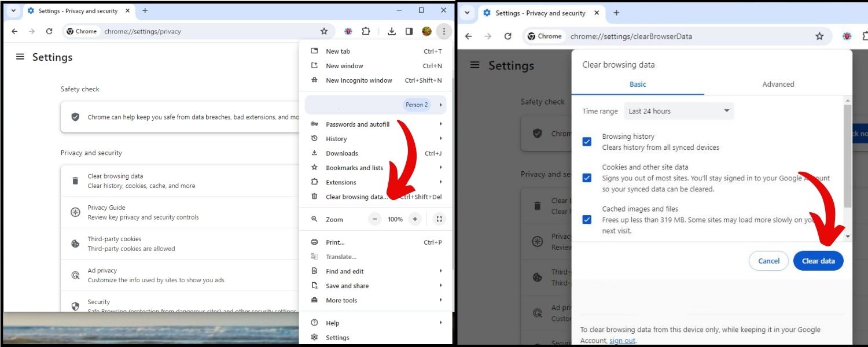Expand the History submenu

tap(336, 138)
